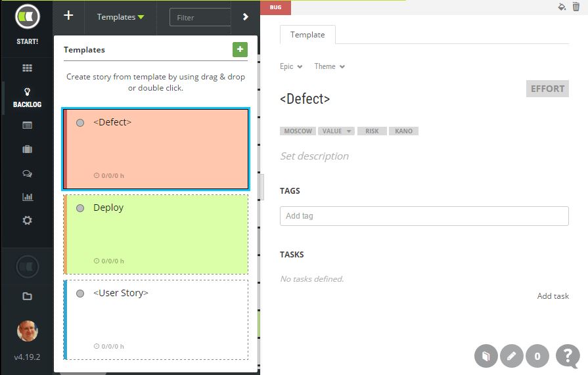Add new template with green plus button

240,49
